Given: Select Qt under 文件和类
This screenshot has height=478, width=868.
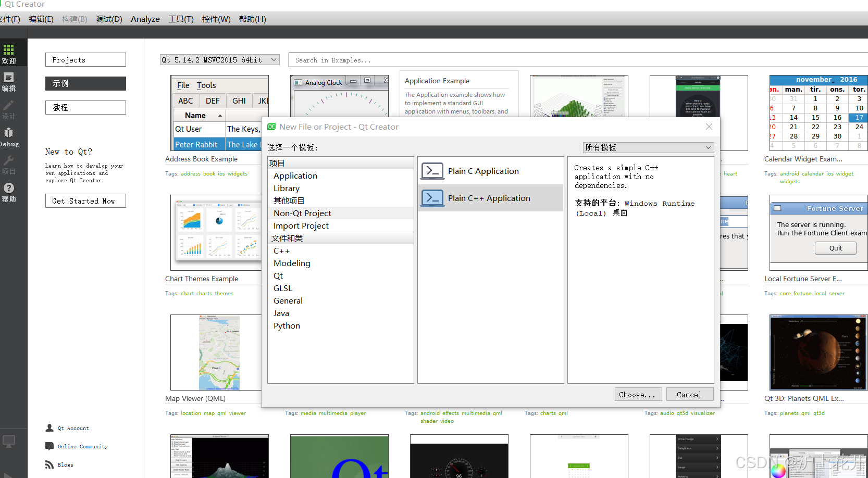Looking at the screenshot, I should [341, 276].
